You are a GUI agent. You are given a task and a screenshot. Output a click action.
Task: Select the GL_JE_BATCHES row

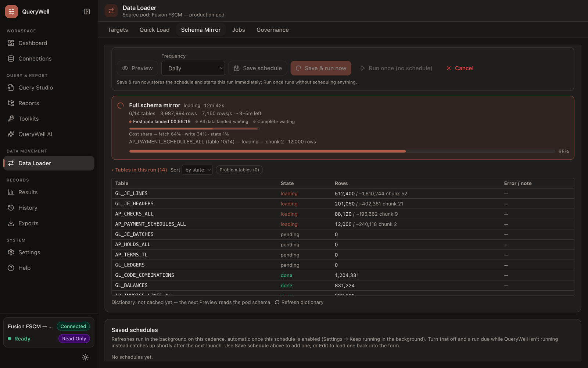pyautogui.click(x=343, y=234)
